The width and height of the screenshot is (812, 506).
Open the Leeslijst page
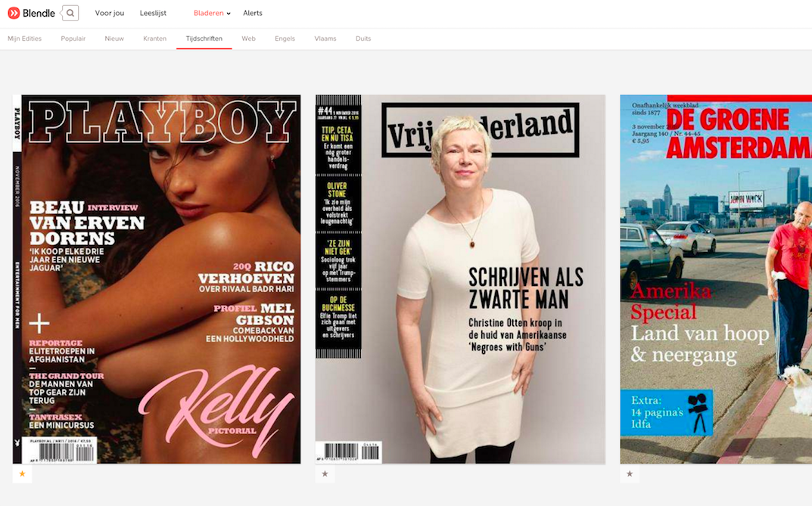tap(153, 13)
